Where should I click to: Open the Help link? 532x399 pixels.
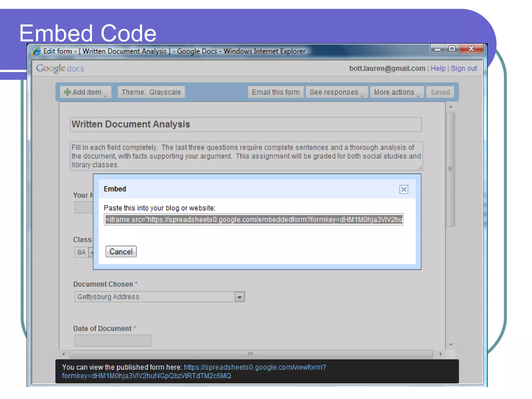438,68
